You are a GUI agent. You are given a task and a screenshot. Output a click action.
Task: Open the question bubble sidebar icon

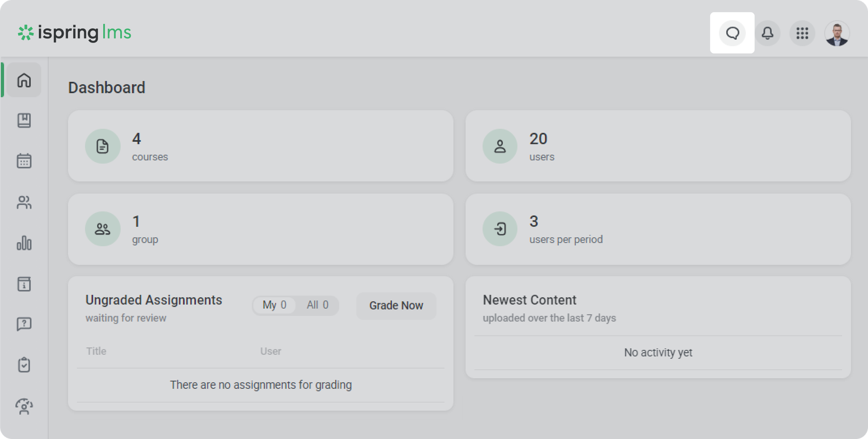tap(24, 324)
